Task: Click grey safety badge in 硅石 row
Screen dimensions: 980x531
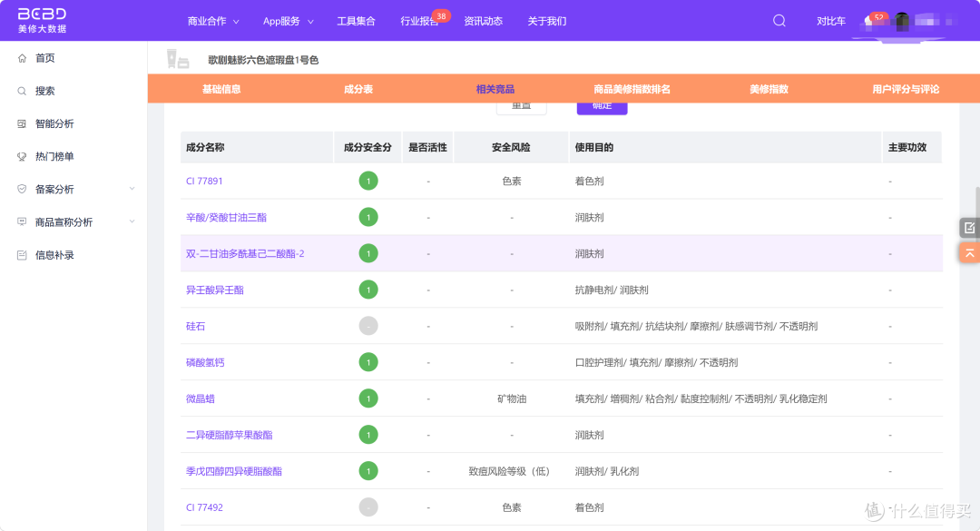Action: [x=368, y=326]
